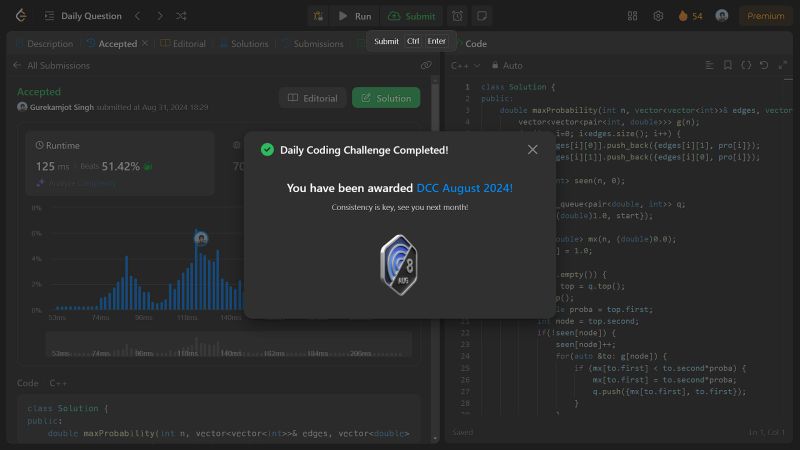Reset code to default icon

(x=764, y=65)
